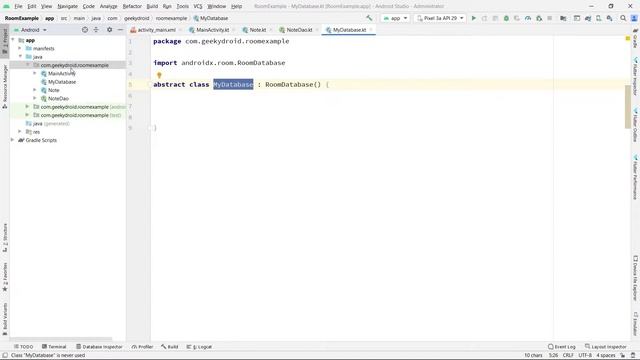Open the File menu

click(18, 6)
